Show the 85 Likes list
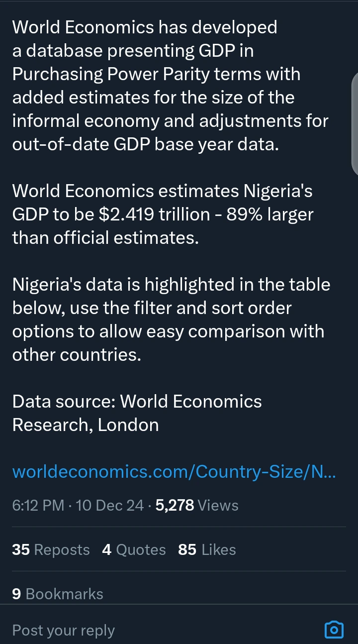This screenshot has height=644, width=358. click(x=207, y=549)
